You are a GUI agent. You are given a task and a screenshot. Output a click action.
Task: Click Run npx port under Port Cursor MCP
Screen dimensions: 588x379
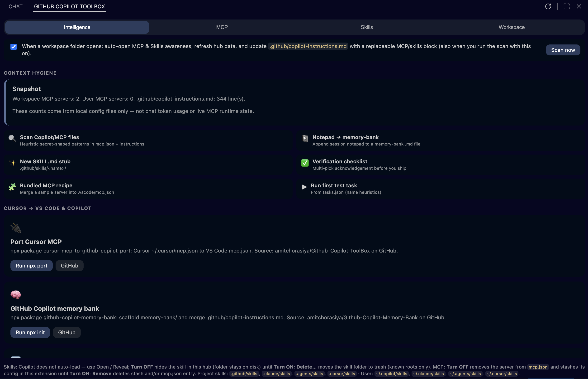click(31, 266)
